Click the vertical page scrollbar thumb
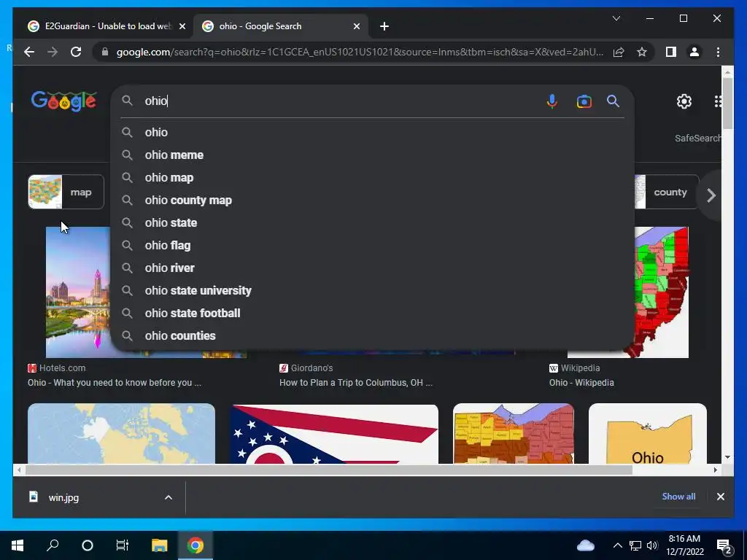The image size is (747, 560). pyautogui.click(x=727, y=104)
